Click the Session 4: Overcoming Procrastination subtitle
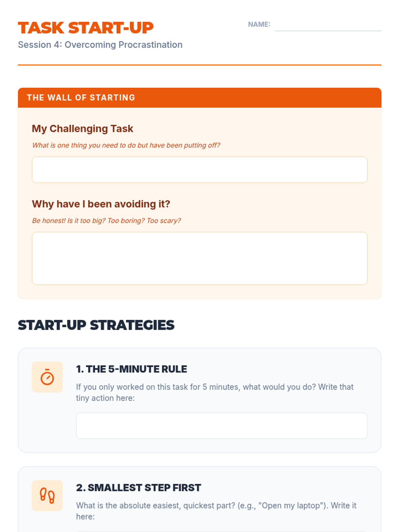The image size is (399, 532). 100,45
